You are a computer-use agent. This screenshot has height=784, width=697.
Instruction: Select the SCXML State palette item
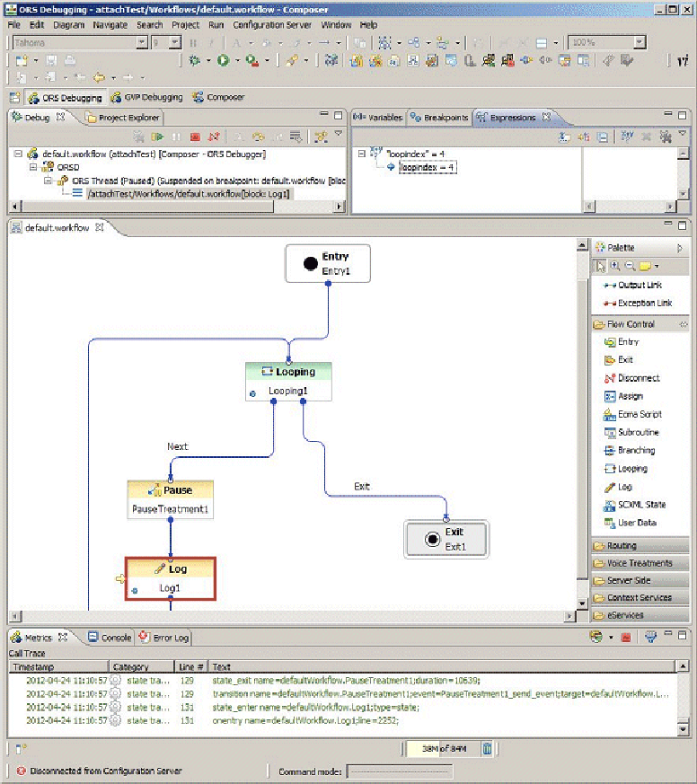pos(641,505)
